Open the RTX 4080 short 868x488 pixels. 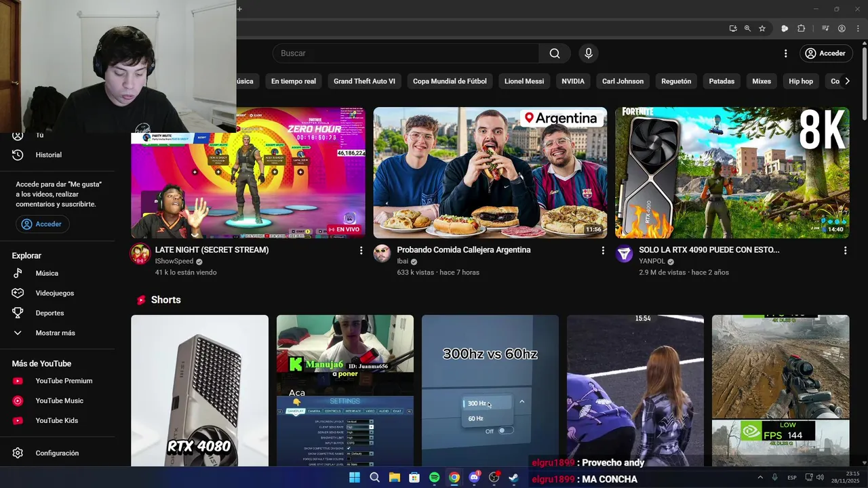point(199,390)
